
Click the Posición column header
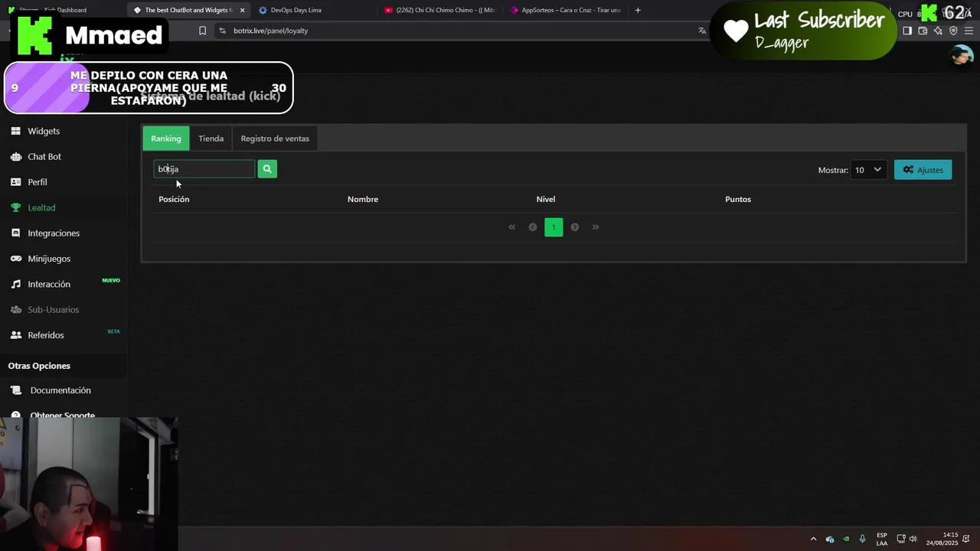tap(174, 199)
